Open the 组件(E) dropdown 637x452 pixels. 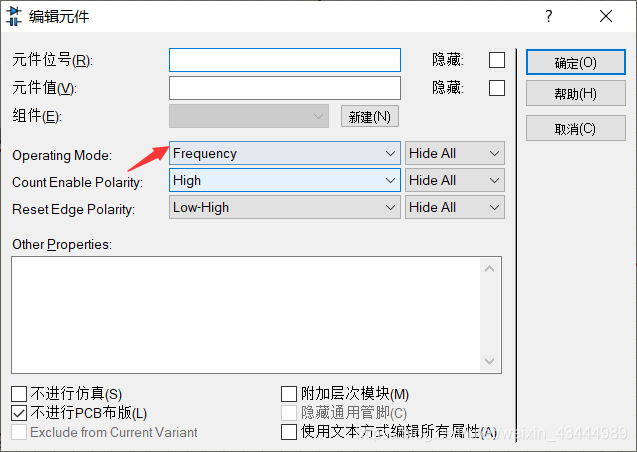click(x=249, y=116)
